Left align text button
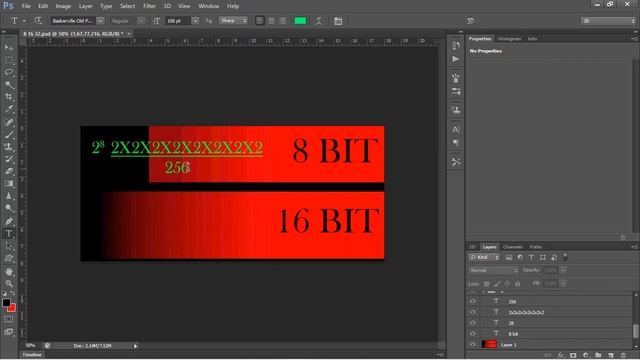640x360 pixels. click(260, 21)
